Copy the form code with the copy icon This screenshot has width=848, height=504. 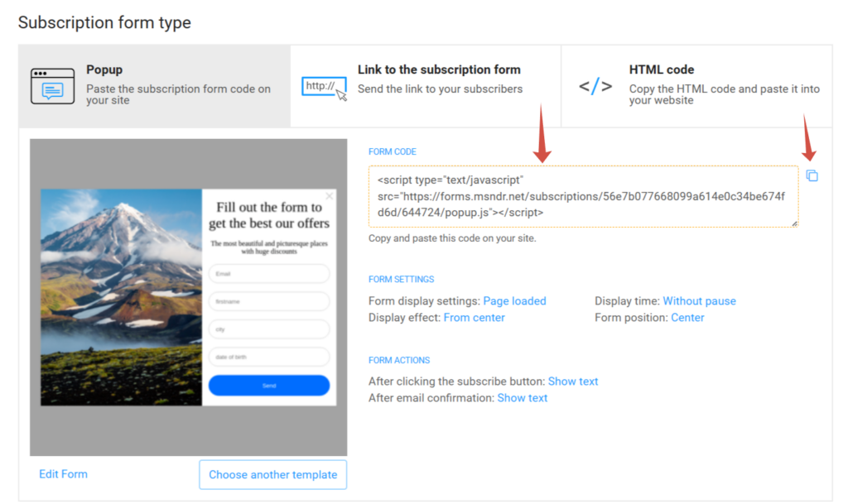coord(812,175)
